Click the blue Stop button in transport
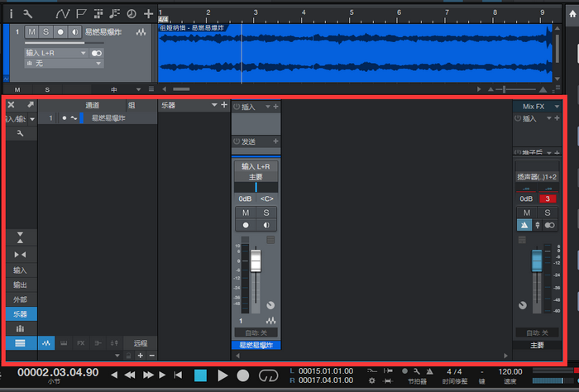 point(201,375)
